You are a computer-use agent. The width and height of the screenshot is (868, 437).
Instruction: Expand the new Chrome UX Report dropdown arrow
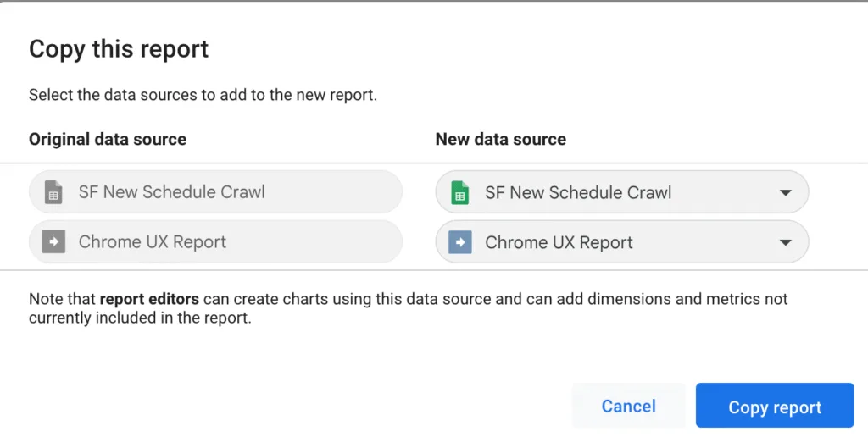point(785,243)
